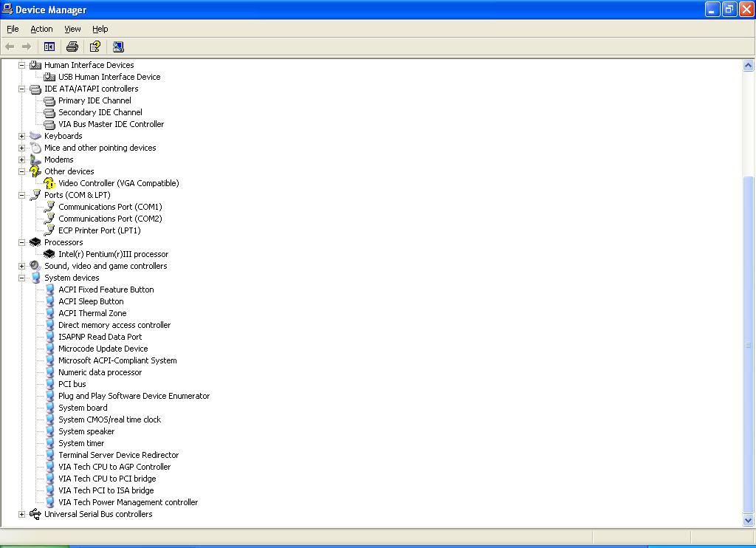Click Scan for hardware changes icon
Viewport: 756px width, 548px height.
(x=118, y=47)
